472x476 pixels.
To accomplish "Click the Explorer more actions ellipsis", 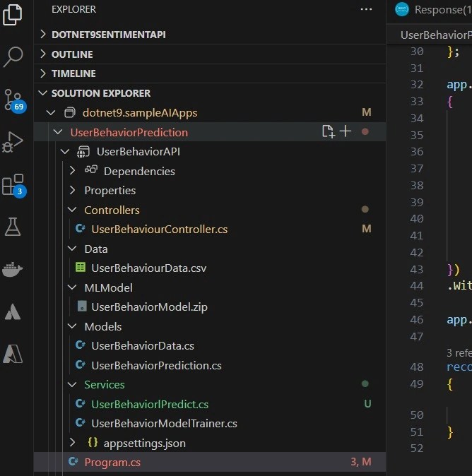I will (366, 9).
